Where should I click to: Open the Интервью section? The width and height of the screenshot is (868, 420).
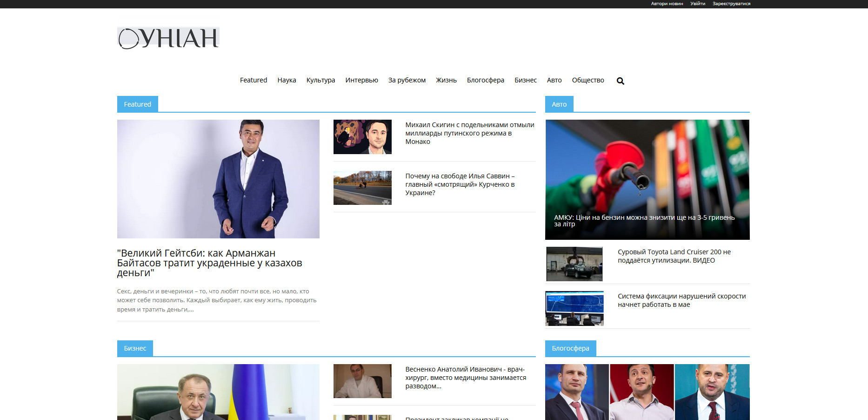(361, 80)
